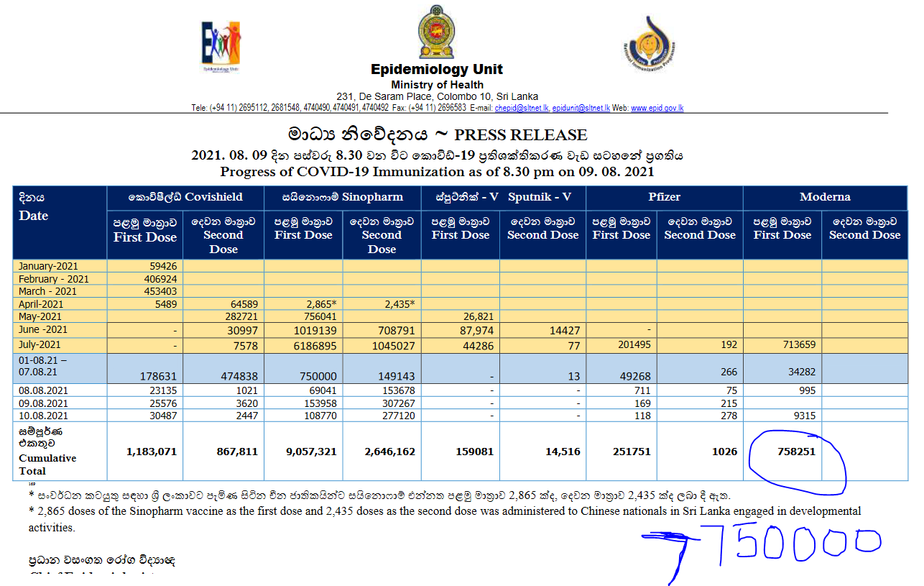924x586 pixels.
Task: Click the value "49268" Pfizer cell
Action: [x=637, y=375]
